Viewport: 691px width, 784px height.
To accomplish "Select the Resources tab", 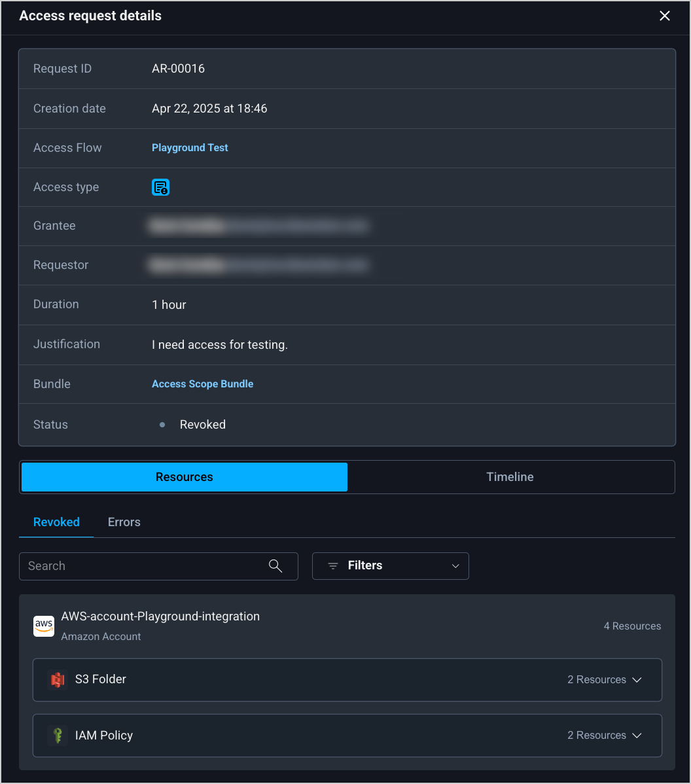I will (x=185, y=477).
